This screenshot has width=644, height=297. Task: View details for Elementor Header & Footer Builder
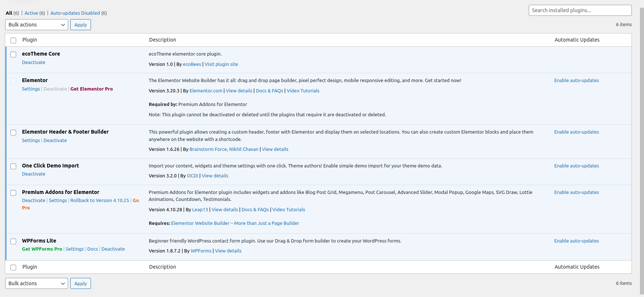pos(275,149)
